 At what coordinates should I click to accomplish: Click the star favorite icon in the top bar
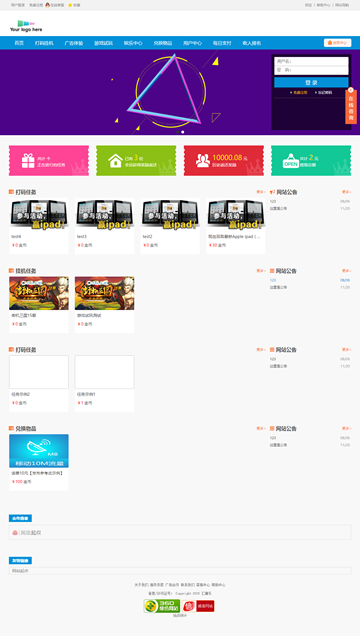click(x=70, y=5)
